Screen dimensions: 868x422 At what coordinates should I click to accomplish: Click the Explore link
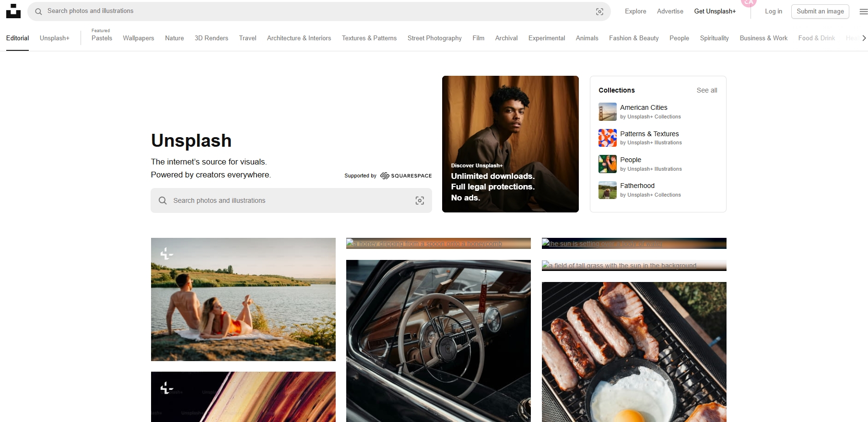point(635,12)
